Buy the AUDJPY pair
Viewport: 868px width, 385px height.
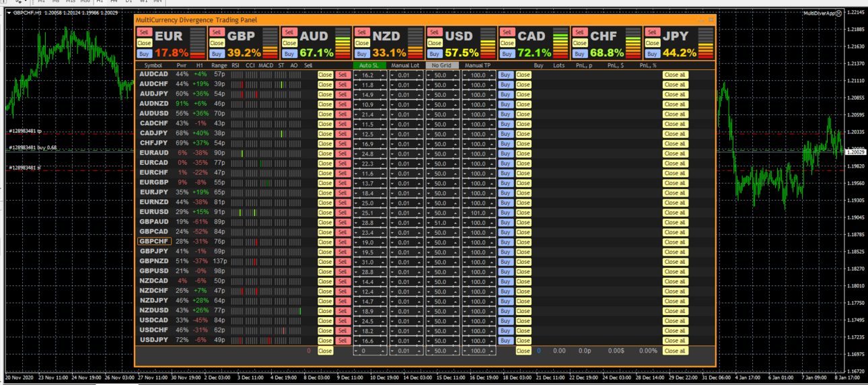(505, 95)
